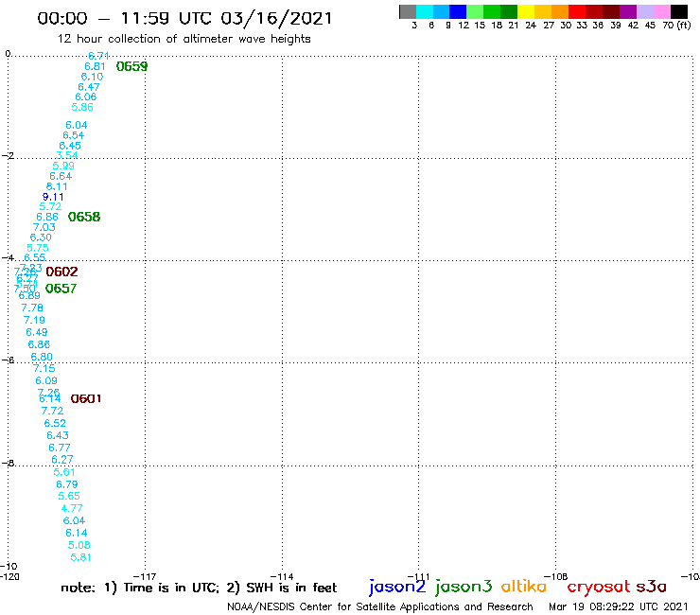Image resolution: width=700 pixels, height=615 pixels.
Task: Click the lavender legend swatch
Action: pyautogui.click(x=645, y=11)
